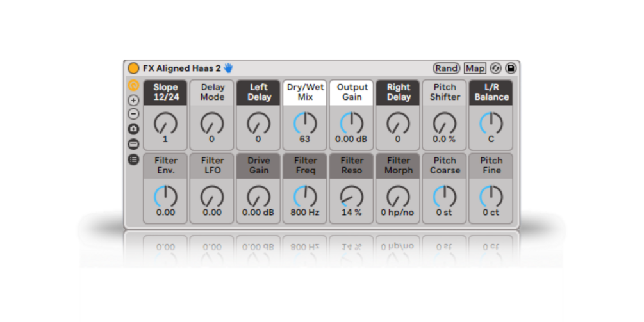
Task: Click the orange macro show/hide icon
Action: coord(133,85)
